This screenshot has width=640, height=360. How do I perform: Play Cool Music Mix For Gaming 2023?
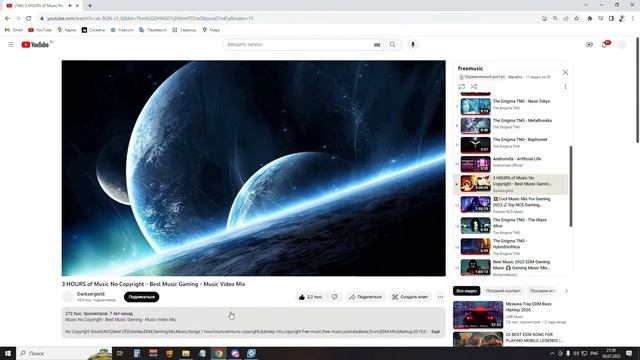[x=511, y=205]
